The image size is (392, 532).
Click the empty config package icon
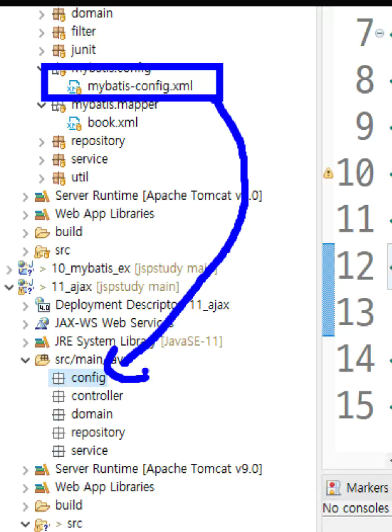59,378
